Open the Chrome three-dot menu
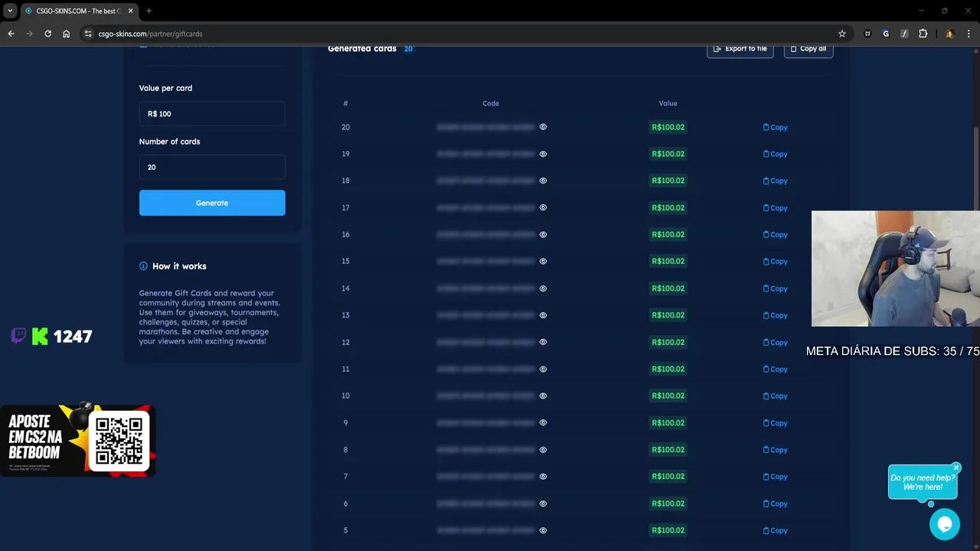980x551 pixels. coord(969,34)
